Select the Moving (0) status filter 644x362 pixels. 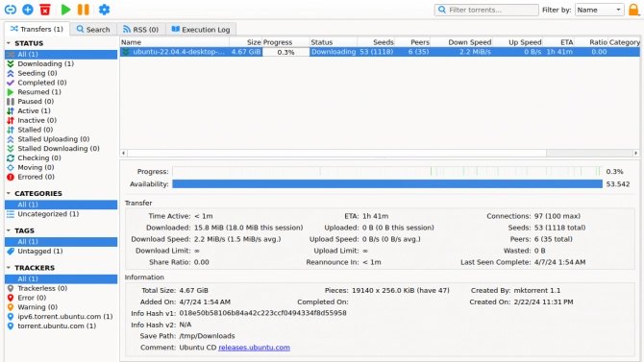click(61, 167)
